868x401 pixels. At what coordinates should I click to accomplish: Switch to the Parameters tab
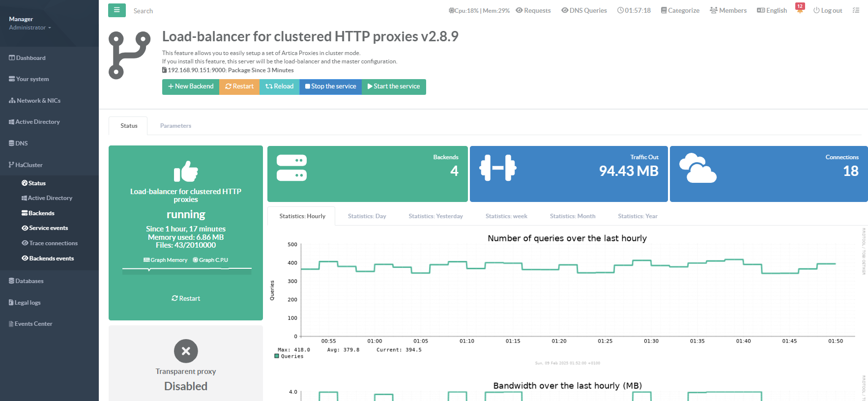pos(175,126)
